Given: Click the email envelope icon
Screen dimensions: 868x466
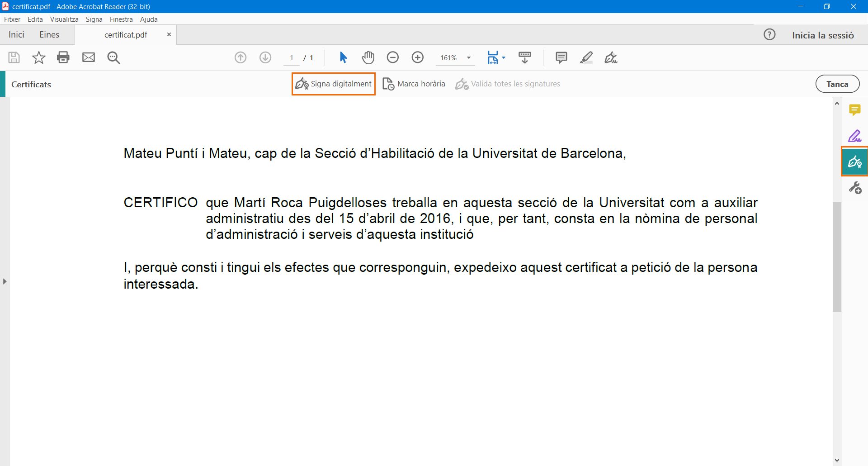Looking at the screenshot, I should pyautogui.click(x=89, y=57).
